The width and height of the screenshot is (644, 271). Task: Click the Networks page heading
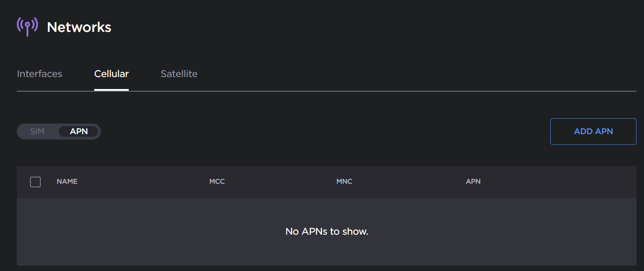(79, 27)
